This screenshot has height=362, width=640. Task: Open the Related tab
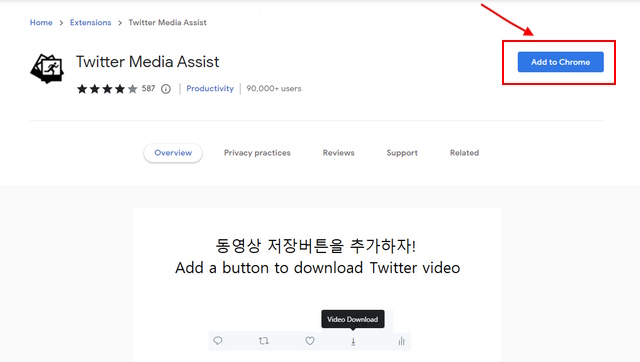464,153
